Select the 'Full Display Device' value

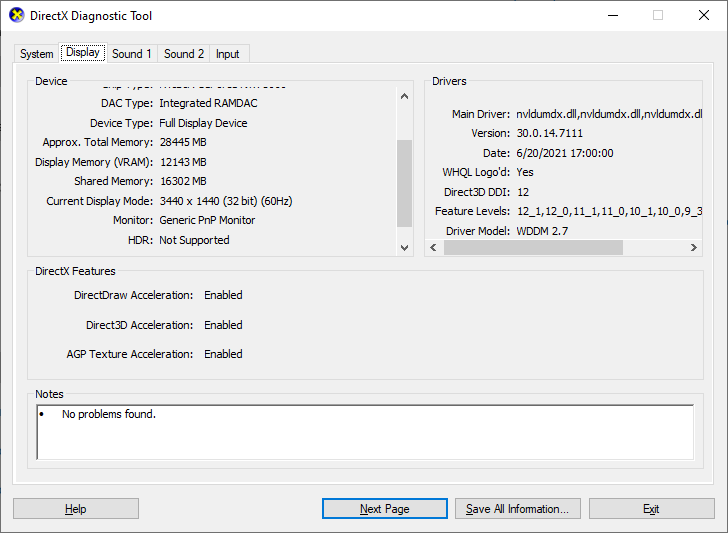tap(203, 123)
